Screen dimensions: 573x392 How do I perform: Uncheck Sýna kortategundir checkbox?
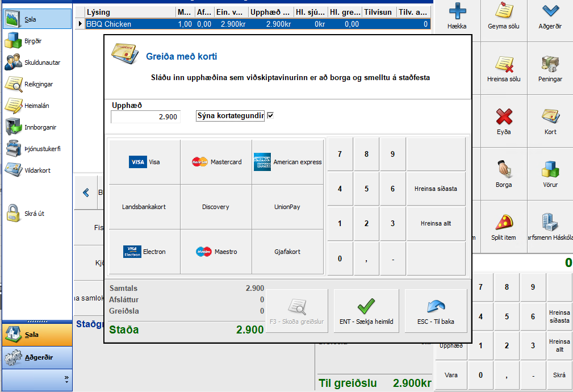tap(271, 116)
